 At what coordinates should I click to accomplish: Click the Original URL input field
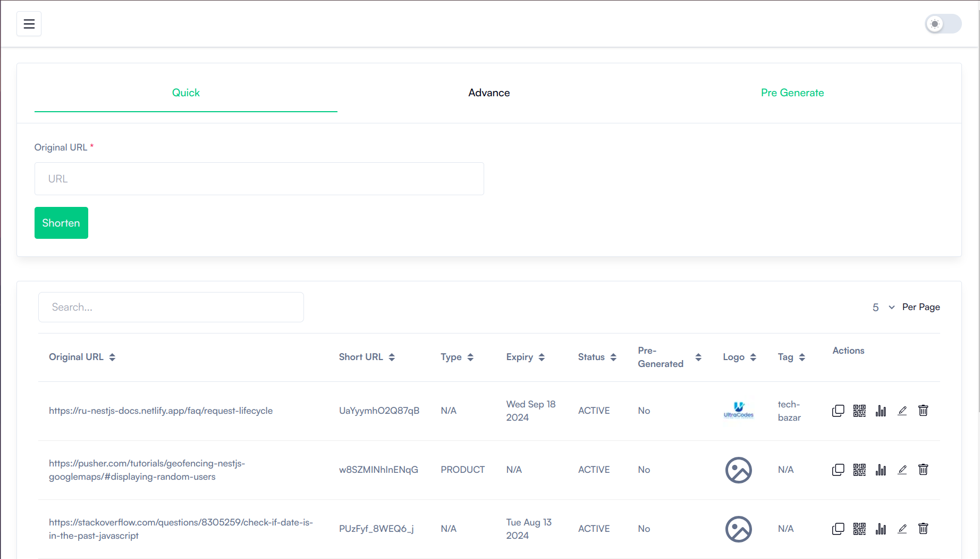259,179
